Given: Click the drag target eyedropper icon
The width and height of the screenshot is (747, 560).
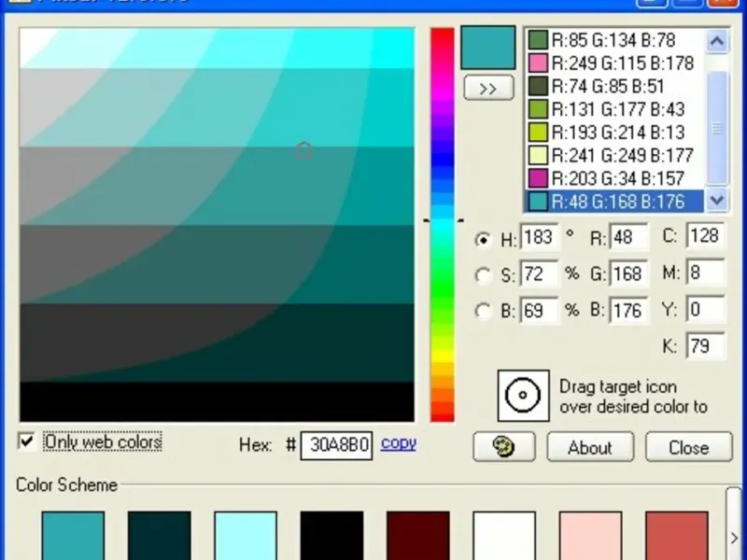Looking at the screenshot, I should tap(523, 395).
